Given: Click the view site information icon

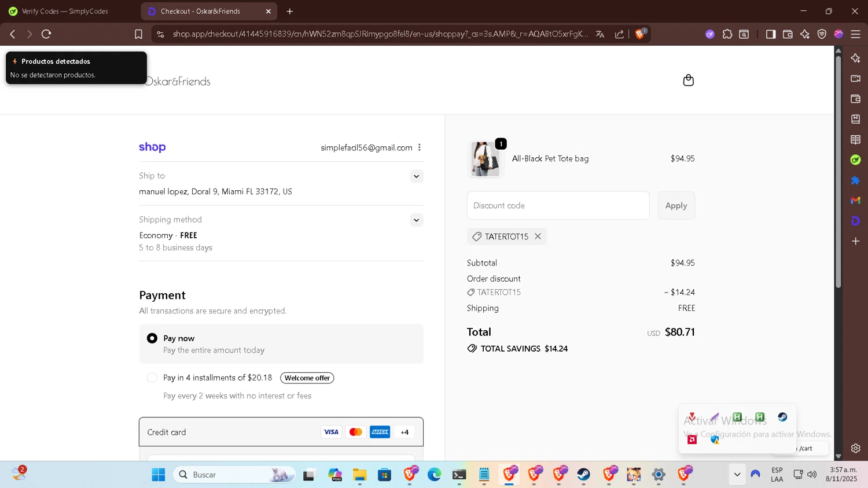Looking at the screenshot, I should (x=160, y=34).
